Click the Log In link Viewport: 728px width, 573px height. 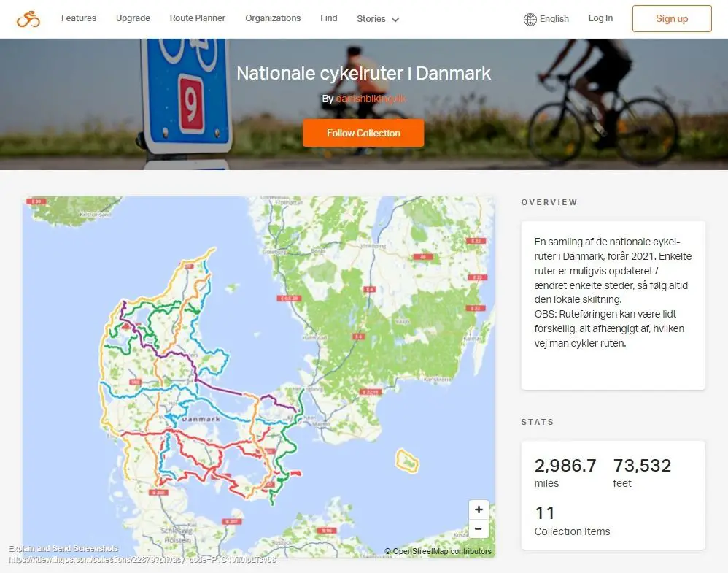600,18
